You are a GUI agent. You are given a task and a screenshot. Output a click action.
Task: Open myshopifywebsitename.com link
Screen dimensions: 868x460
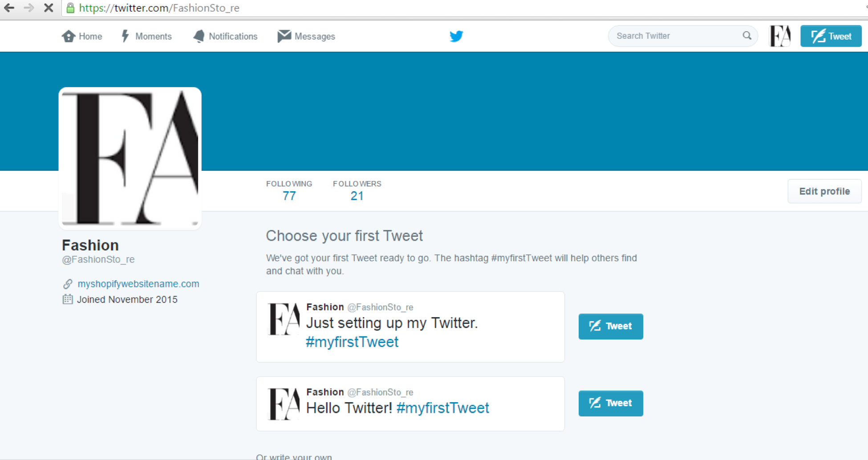[x=138, y=284]
